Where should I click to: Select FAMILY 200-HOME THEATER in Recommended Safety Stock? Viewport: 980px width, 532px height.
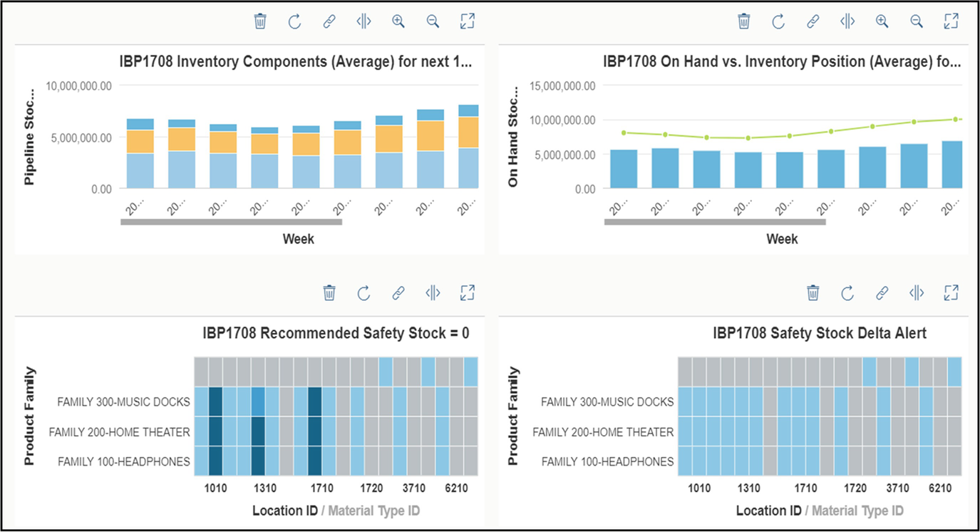[120, 432]
